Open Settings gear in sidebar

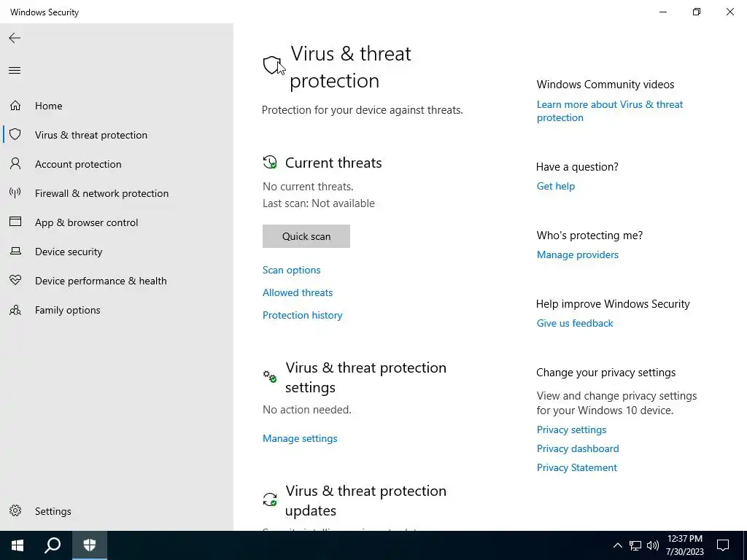(x=16, y=511)
